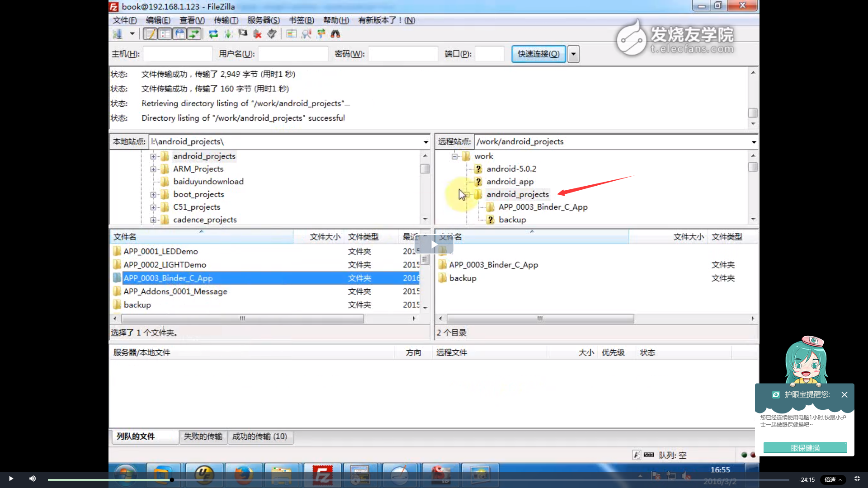Click the binoculars file search icon
868x488 pixels.
[335, 34]
